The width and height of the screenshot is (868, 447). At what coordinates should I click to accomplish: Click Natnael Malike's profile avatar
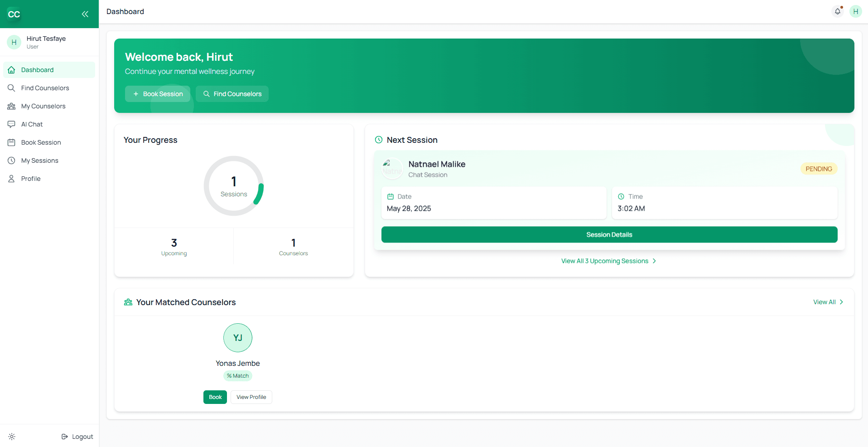392,168
